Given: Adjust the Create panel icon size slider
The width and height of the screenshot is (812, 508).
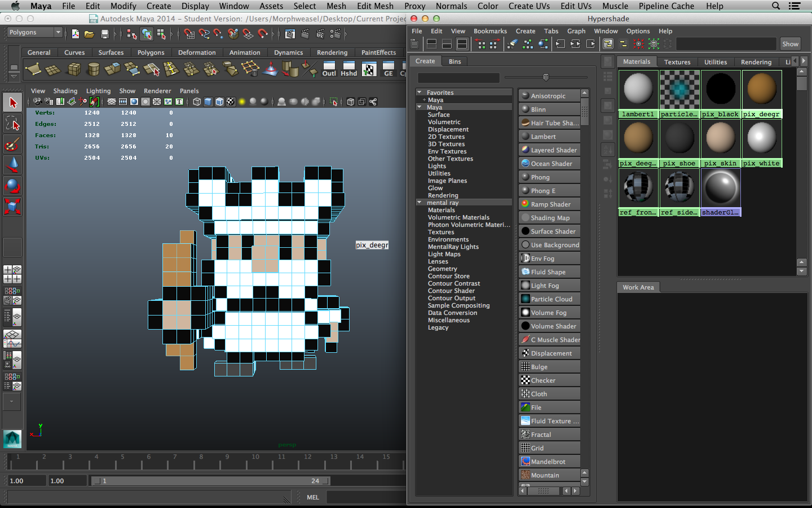Looking at the screenshot, I should point(546,77).
